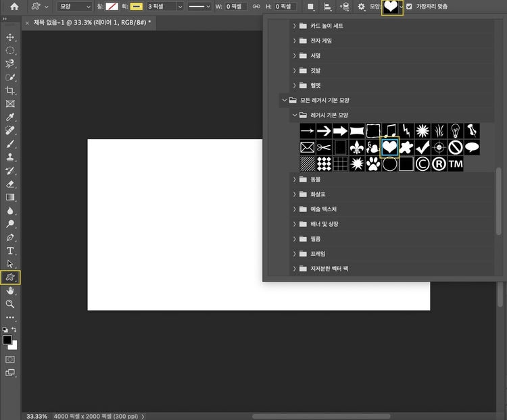Viewport: 507px width, 420px height.
Task: Collapse the 레거시 기본 모양 folder
Action: [x=295, y=115]
